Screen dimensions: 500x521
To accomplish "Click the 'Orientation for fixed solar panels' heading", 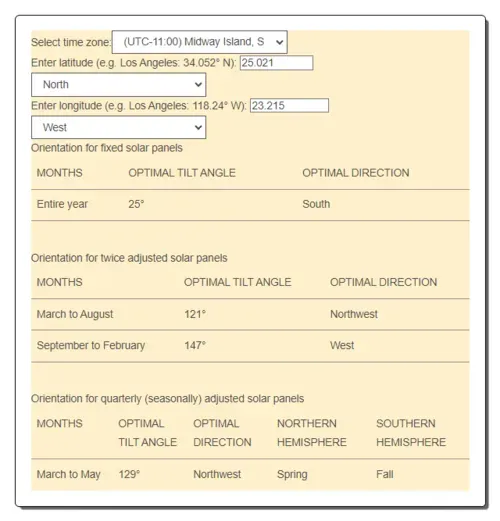I will pos(107,148).
